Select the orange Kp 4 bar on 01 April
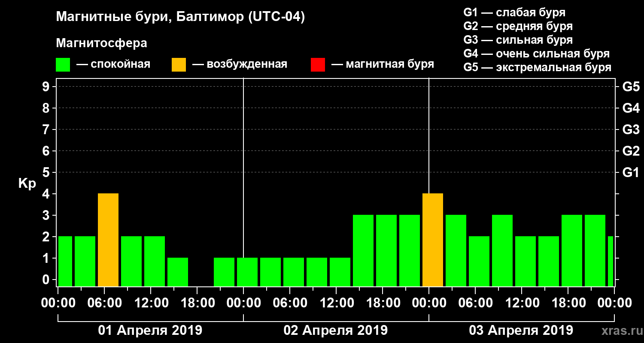 [108, 240]
